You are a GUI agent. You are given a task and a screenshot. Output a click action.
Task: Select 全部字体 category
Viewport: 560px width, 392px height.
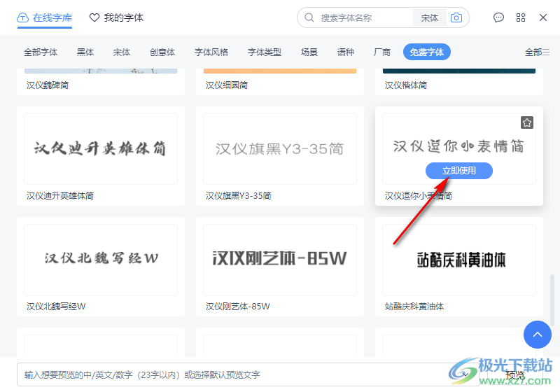click(x=41, y=52)
